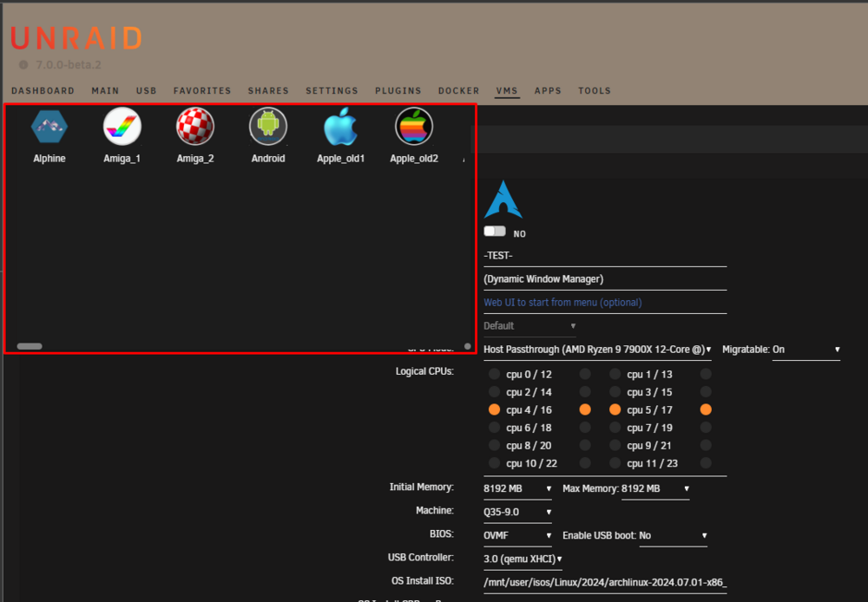Image resolution: width=868 pixels, height=602 pixels.
Task: Disable logical cpu 17 checkbox
Action: tap(705, 409)
